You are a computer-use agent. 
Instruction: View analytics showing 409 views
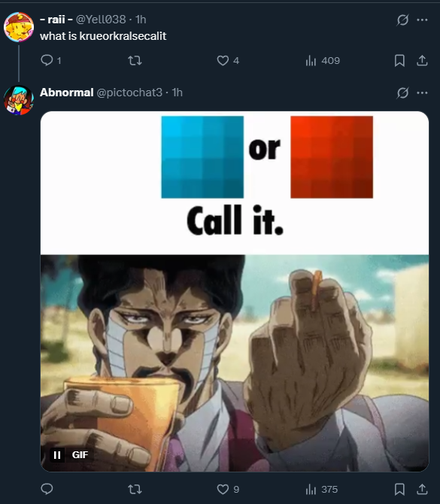323,60
